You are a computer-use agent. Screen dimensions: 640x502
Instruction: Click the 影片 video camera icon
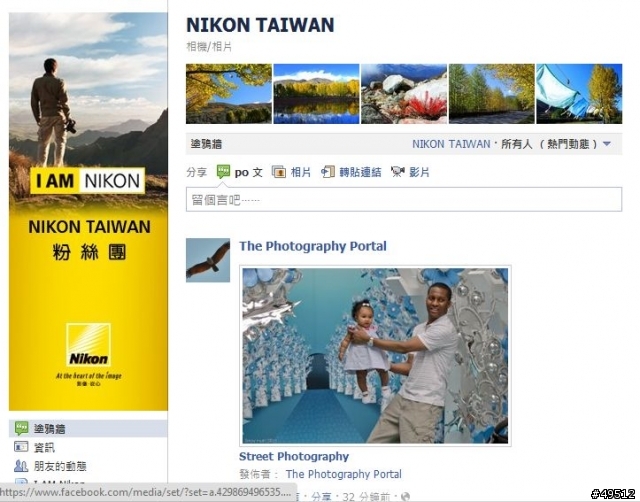point(398,171)
